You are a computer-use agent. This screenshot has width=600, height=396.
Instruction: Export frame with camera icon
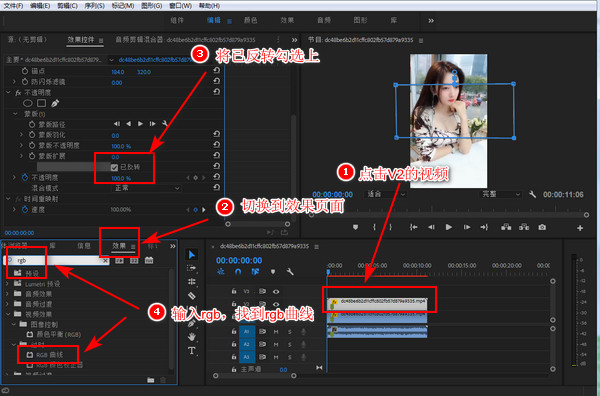542,227
